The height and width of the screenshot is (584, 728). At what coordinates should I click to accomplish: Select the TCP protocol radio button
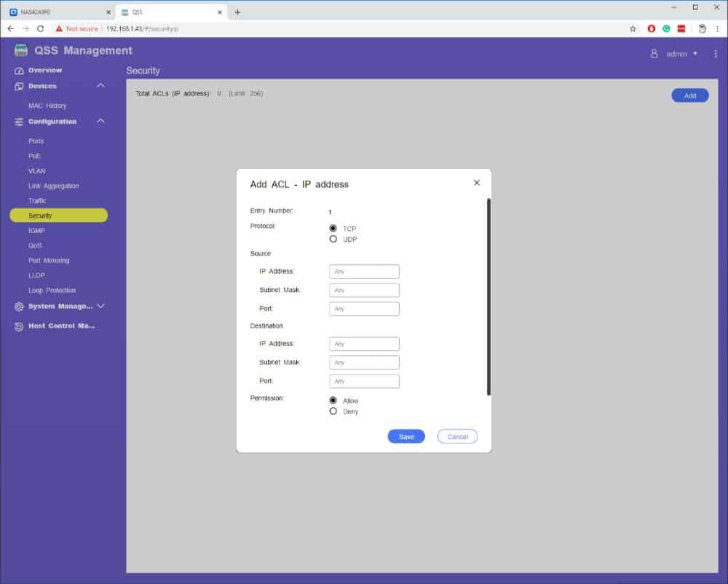[333, 228]
